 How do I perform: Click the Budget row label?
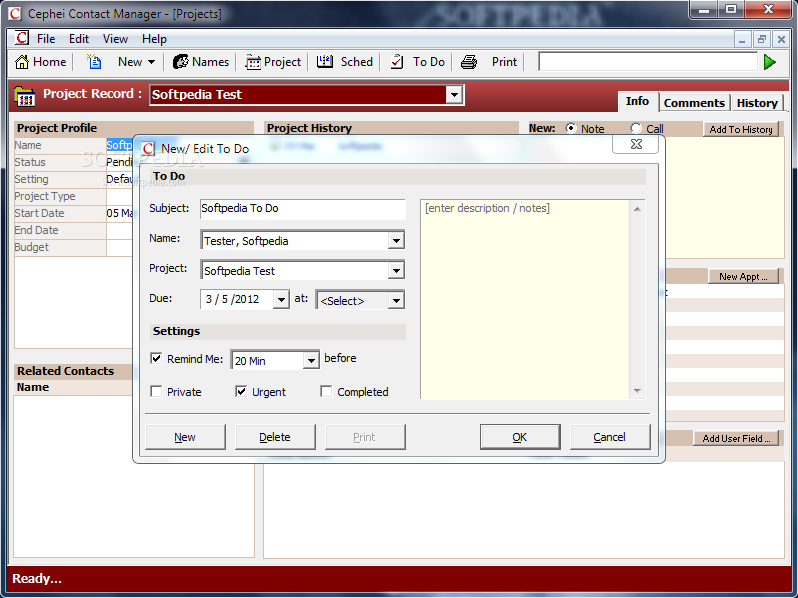point(32,247)
